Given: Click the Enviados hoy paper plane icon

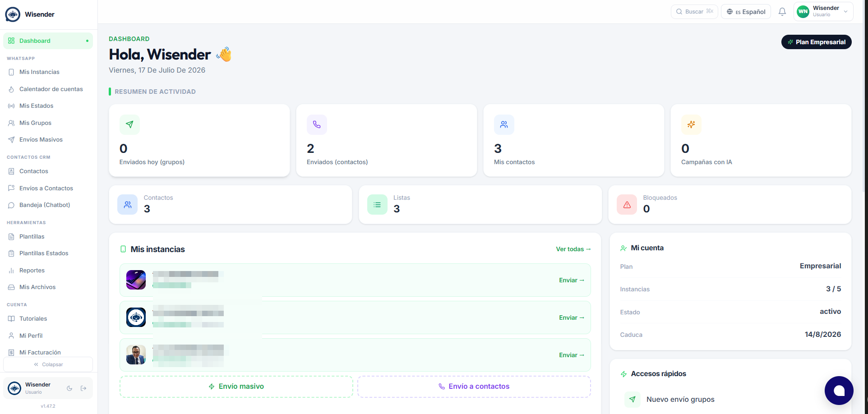Looking at the screenshot, I should [129, 124].
